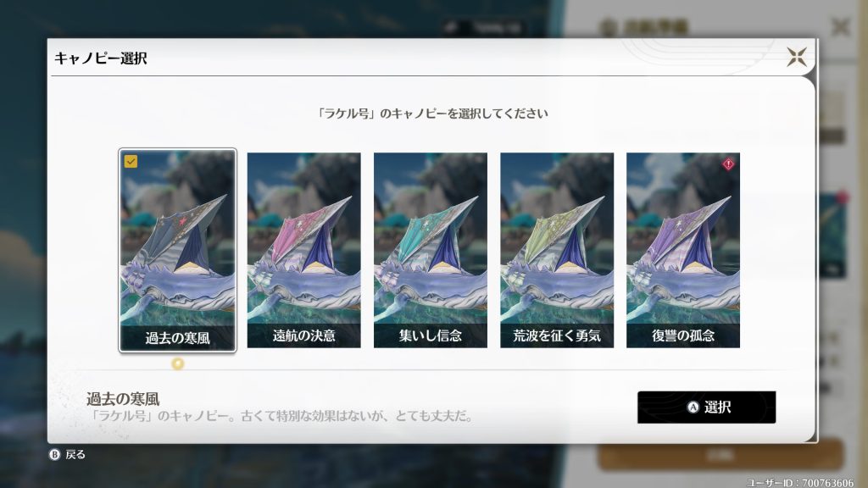Click the 過去の寒風 description heading
This screenshot has width=868, height=488.
[x=123, y=399]
